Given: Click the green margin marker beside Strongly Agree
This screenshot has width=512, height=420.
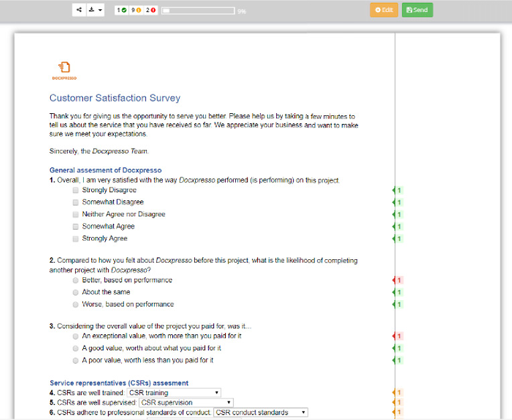Looking at the screenshot, I should pyautogui.click(x=397, y=238).
